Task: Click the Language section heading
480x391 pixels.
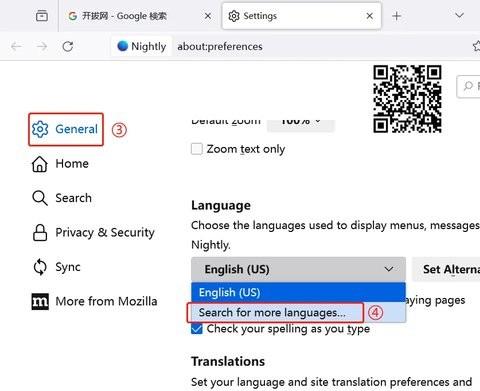Action: (x=221, y=205)
